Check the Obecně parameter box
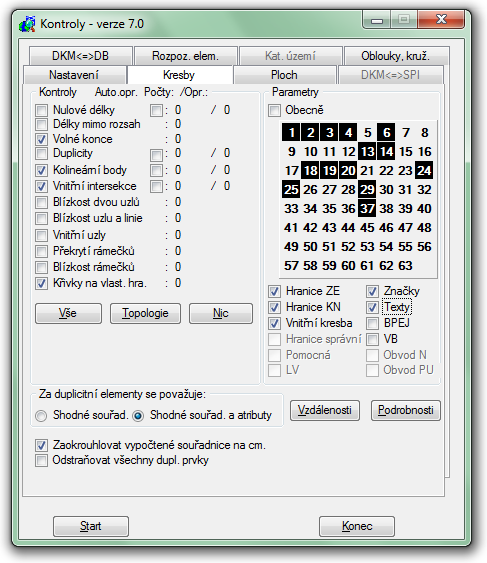 274,110
